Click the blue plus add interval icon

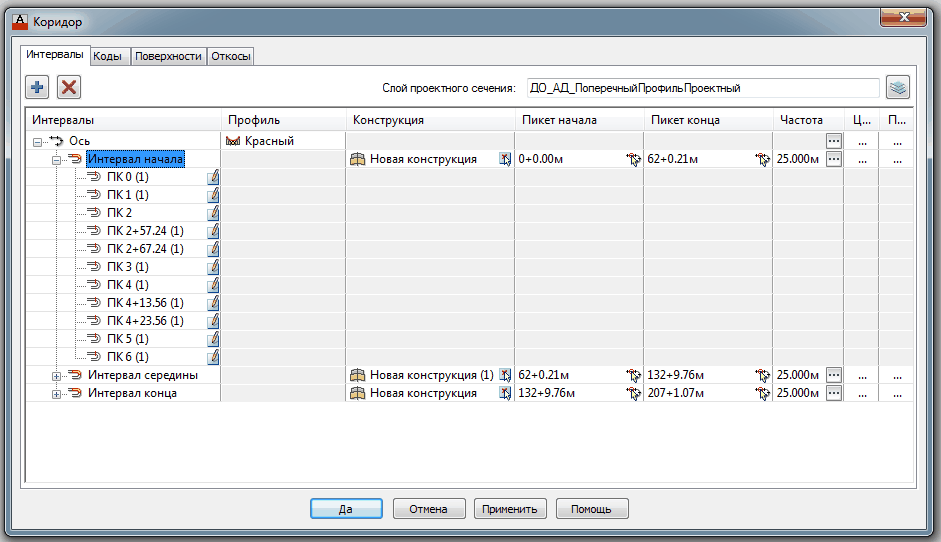pos(37,87)
